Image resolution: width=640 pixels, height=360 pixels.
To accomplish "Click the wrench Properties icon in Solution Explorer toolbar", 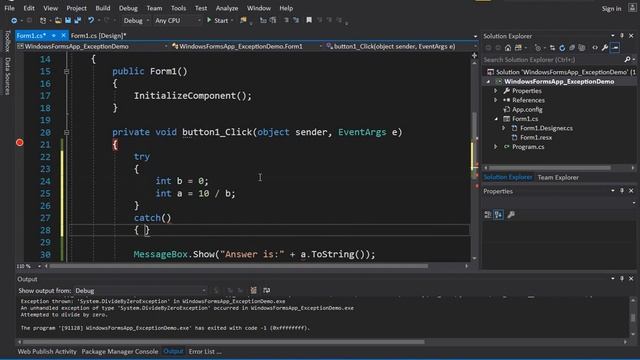I will (x=605, y=48).
